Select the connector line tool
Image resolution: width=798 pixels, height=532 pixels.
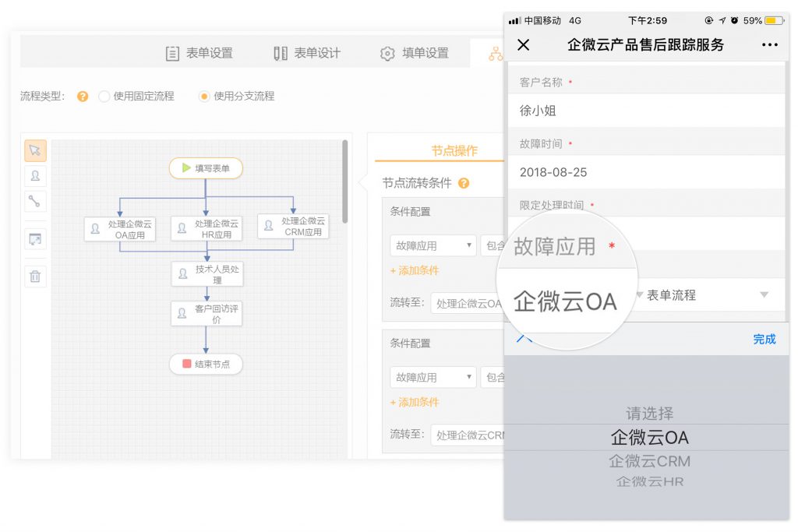tap(34, 201)
